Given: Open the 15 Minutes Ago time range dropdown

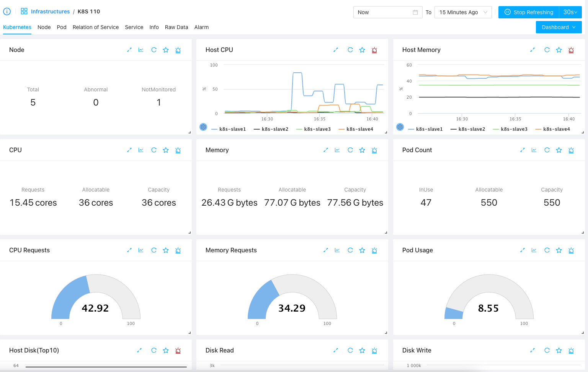Looking at the screenshot, I should pos(463,12).
